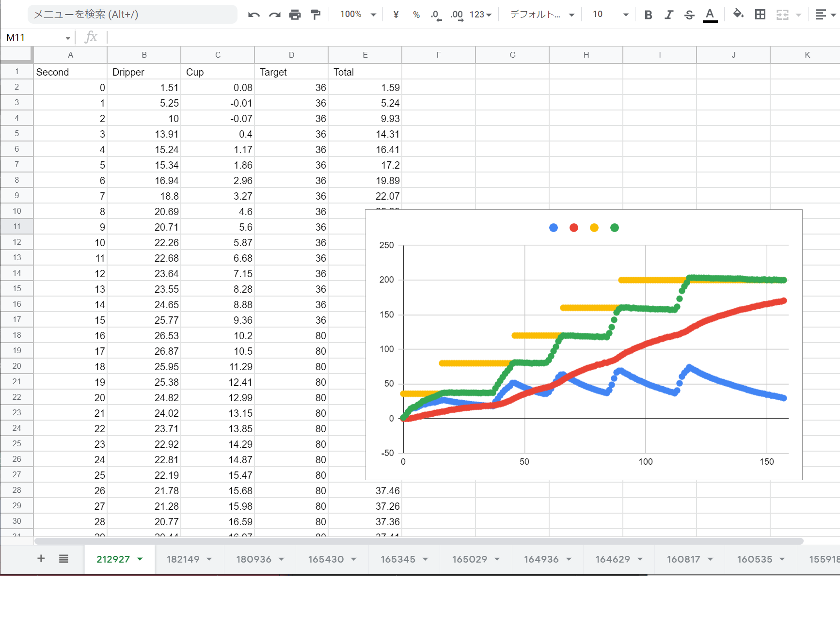The image size is (840, 628).
Task: Show the all sheets list button
Action: pos(63,559)
